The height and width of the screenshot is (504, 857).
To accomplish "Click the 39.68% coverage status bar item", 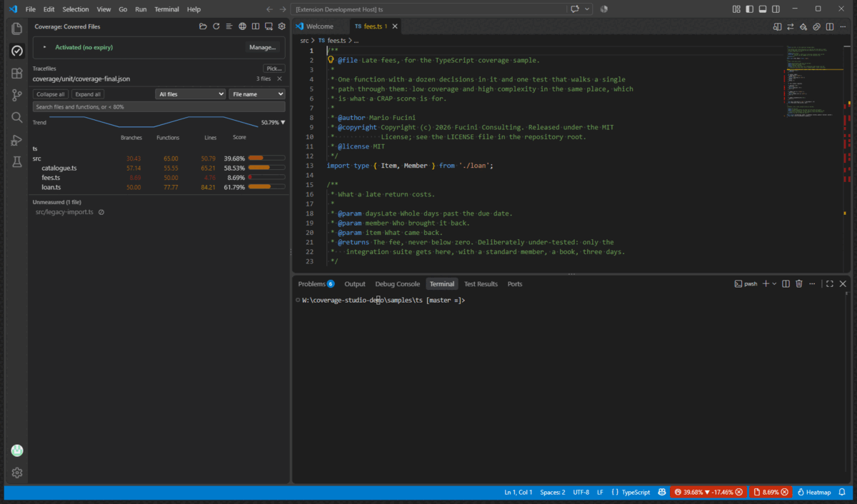I will point(707,493).
